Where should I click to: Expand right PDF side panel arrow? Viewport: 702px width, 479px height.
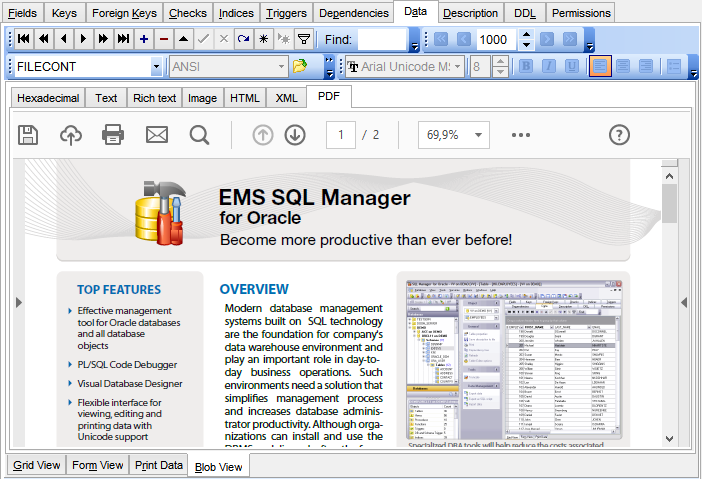pos(684,303)
